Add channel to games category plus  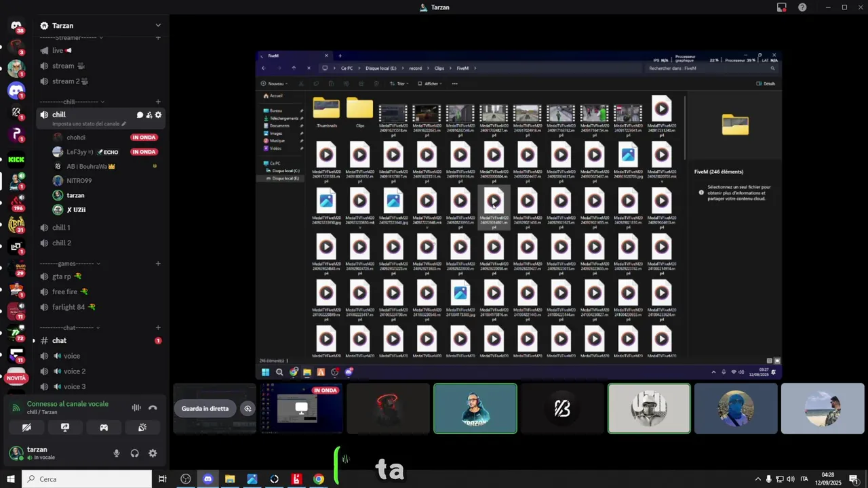(158, 264)
